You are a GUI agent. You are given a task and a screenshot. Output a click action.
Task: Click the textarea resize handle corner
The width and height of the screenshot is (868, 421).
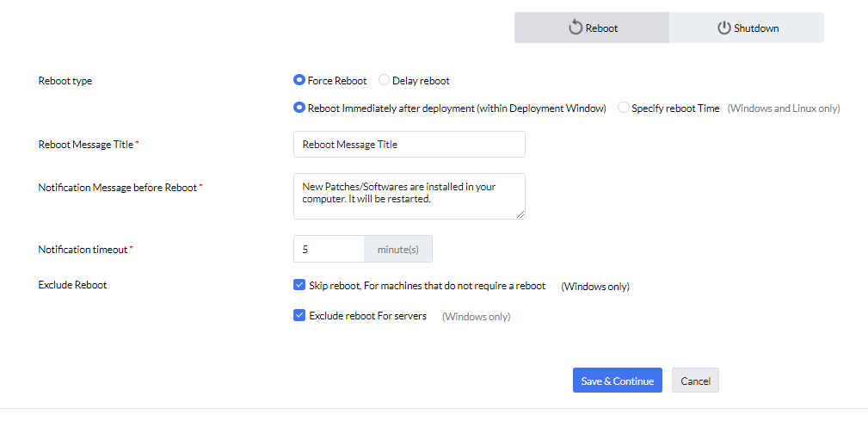point(520,214)
